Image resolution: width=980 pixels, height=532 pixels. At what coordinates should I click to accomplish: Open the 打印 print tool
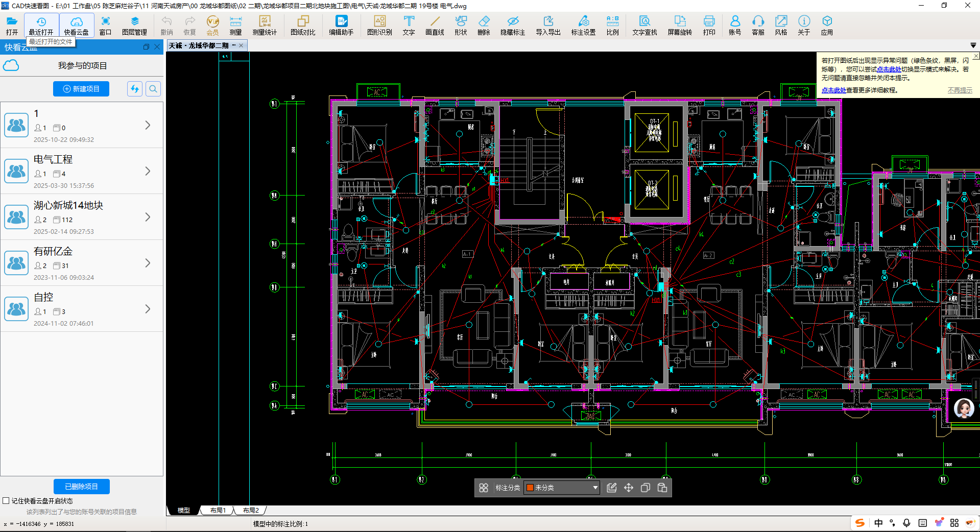(x=709, y=25)
